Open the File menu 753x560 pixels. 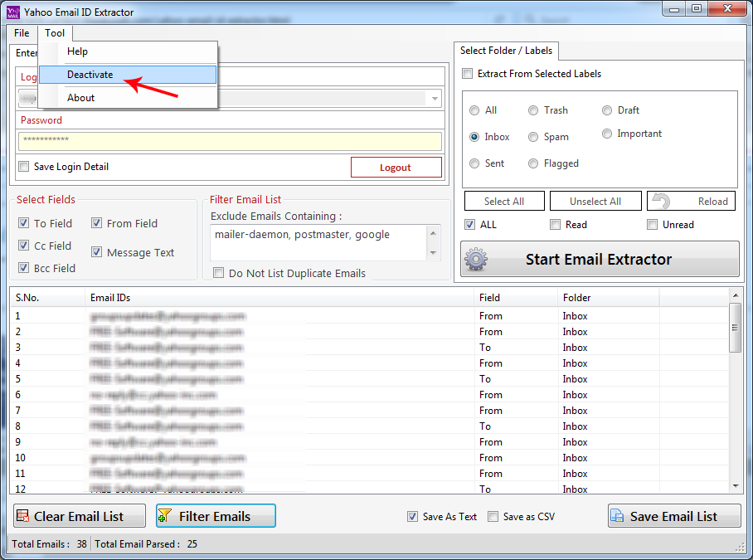(22, 33)
